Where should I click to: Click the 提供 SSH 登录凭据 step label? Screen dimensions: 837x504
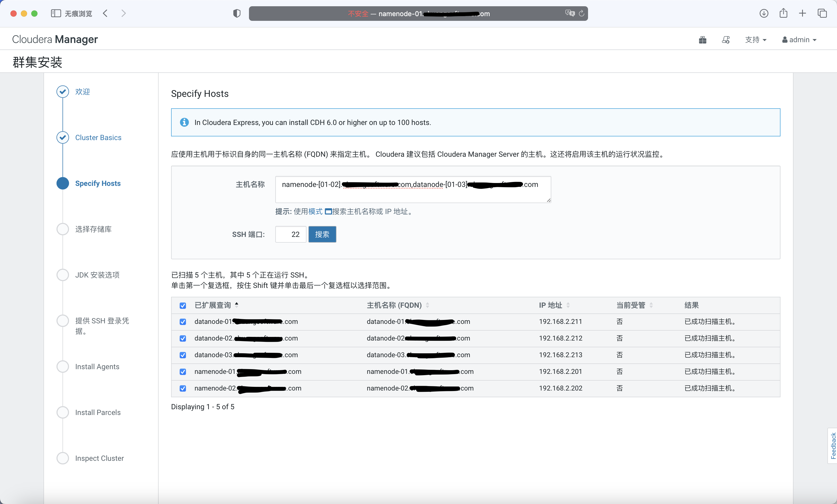click(x=102, y=326)
